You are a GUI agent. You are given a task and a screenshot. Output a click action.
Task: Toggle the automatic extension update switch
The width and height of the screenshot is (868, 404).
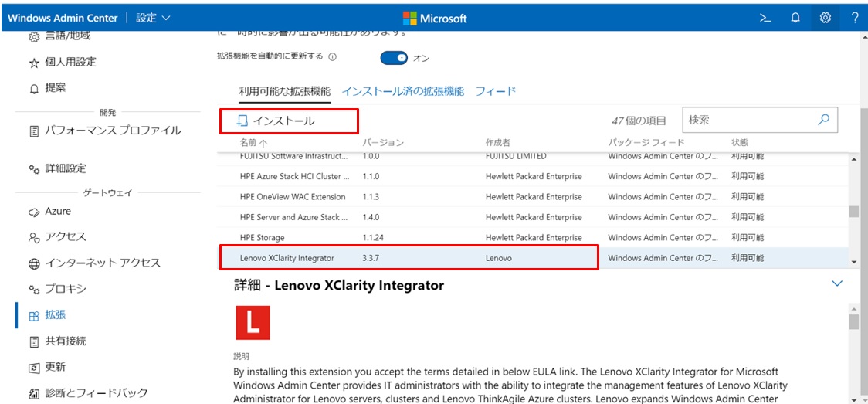[394, 58]
